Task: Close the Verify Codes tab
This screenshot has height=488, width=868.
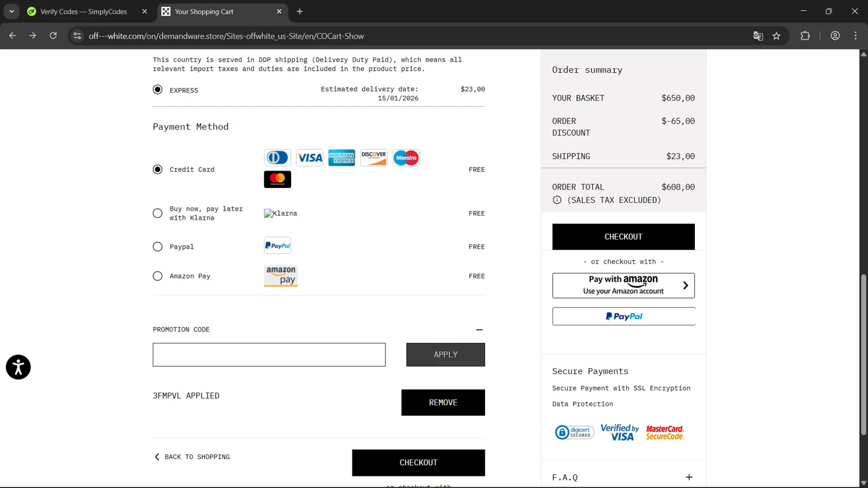Action: 145,12
